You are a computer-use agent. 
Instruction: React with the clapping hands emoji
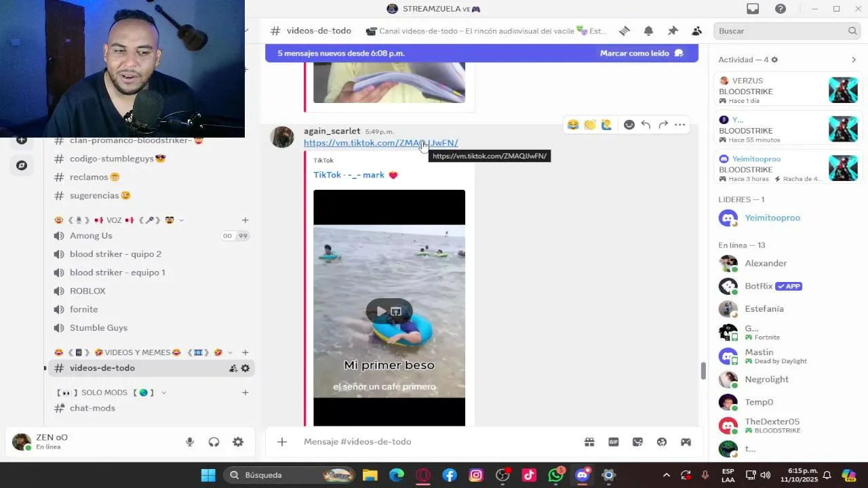[590, 125]
